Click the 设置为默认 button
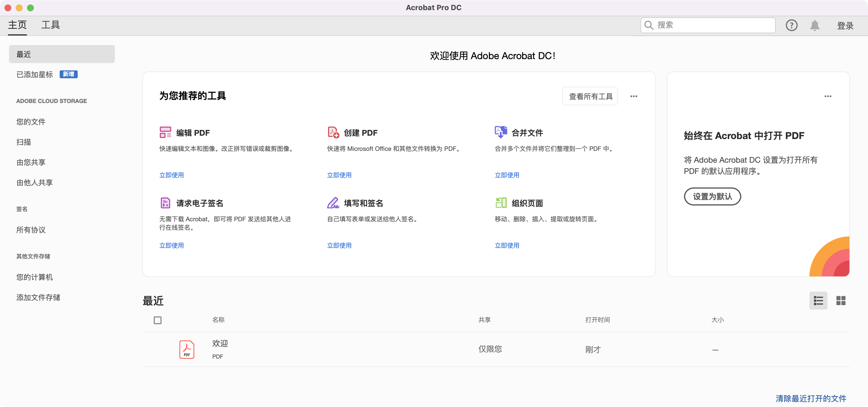The width and height of the screenshot is (868, 407). pyautogui.click(x=712, y=196)
